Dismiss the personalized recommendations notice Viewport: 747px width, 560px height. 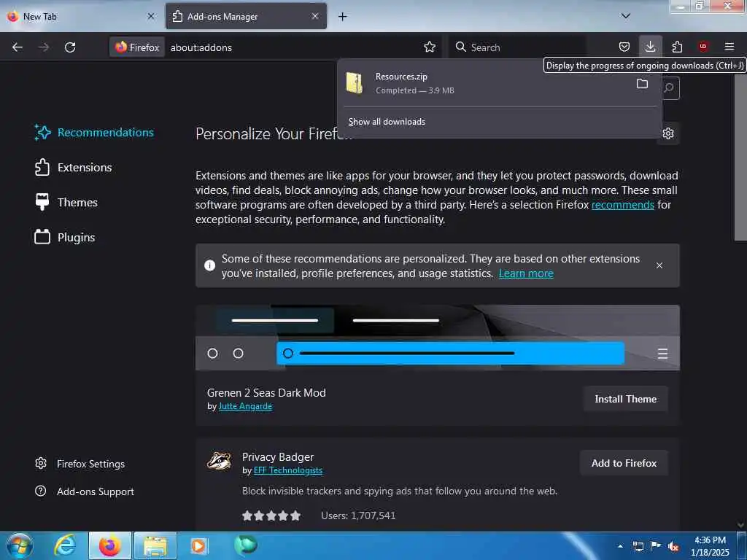point(659,265)
